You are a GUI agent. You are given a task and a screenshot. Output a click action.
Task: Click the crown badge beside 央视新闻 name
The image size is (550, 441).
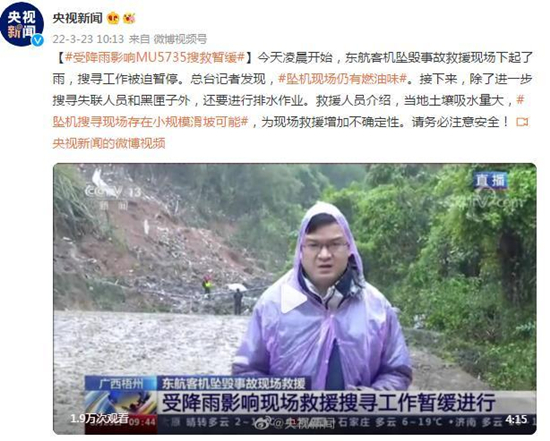click(113, 18)
